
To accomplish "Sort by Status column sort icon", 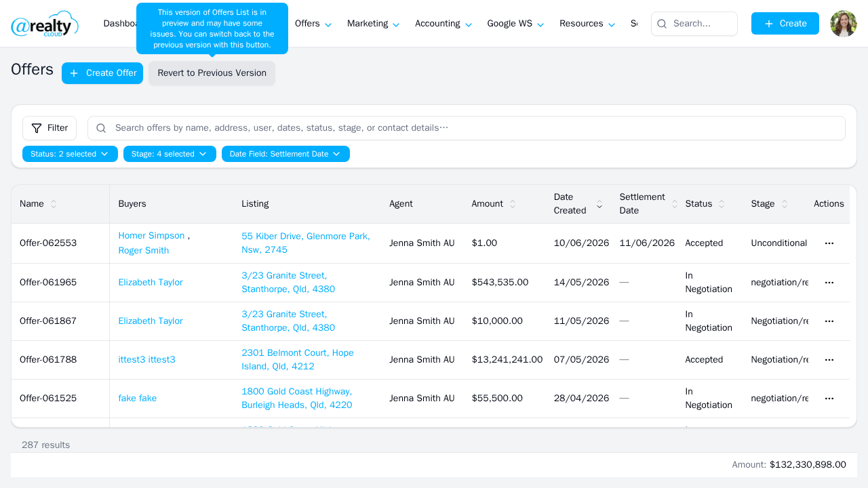I will click(x=722, y=204).
